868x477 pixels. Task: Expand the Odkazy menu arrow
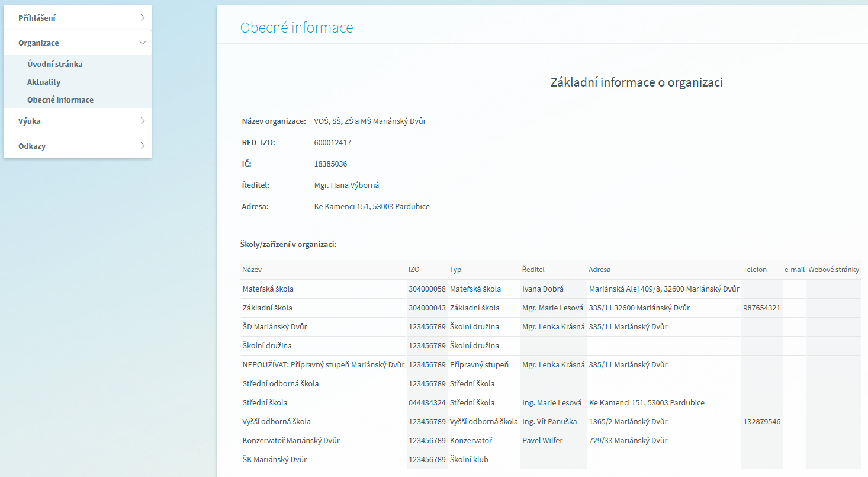tap(142, 146)
